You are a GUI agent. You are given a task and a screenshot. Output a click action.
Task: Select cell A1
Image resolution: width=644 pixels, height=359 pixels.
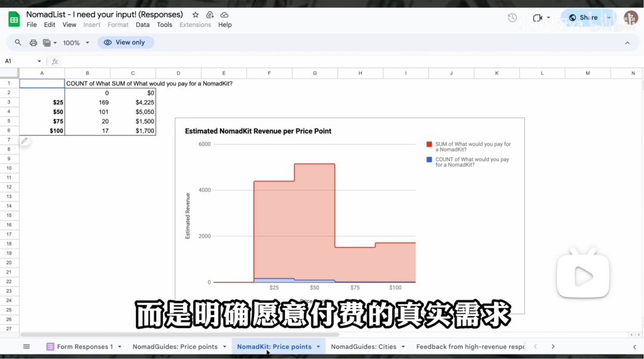click(42, 83)
